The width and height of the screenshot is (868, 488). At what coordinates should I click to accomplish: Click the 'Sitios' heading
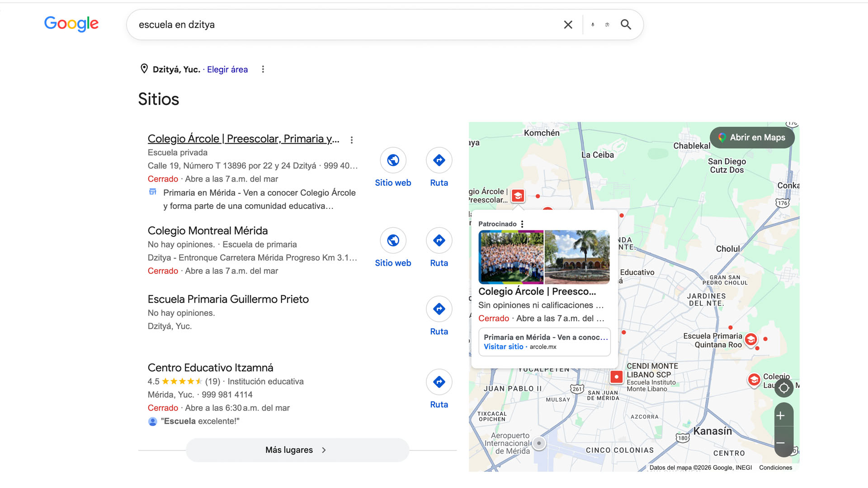[159, 99]
